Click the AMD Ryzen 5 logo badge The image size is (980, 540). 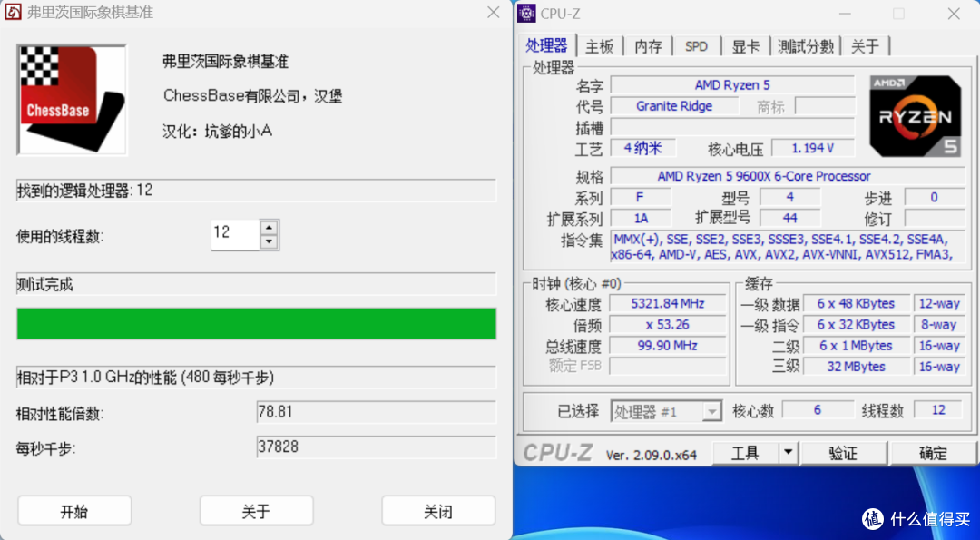coord(916,116)
